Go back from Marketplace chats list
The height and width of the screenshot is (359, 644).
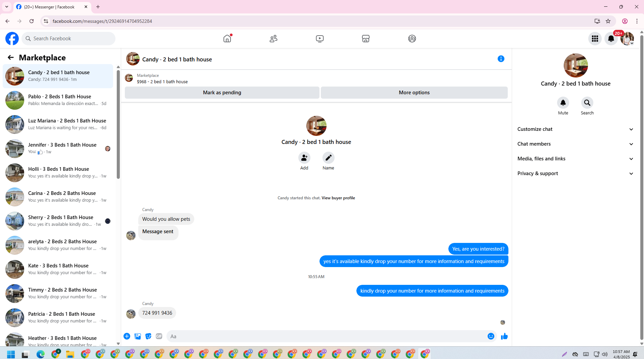[11, 58]
